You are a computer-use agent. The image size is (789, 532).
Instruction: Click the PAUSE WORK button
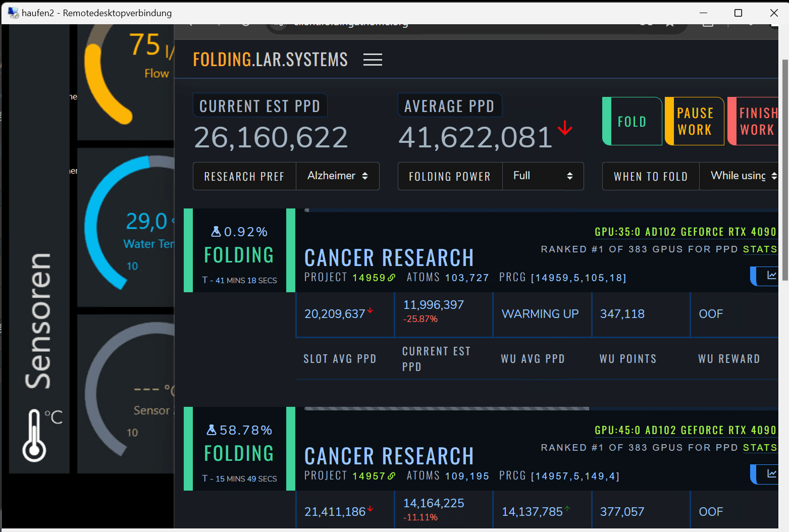695,121
